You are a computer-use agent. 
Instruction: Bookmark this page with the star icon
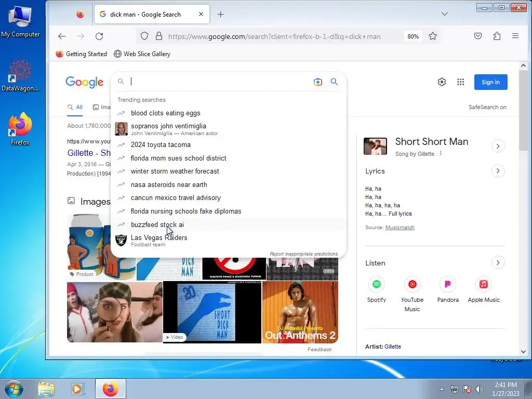[x=433, y=36]
